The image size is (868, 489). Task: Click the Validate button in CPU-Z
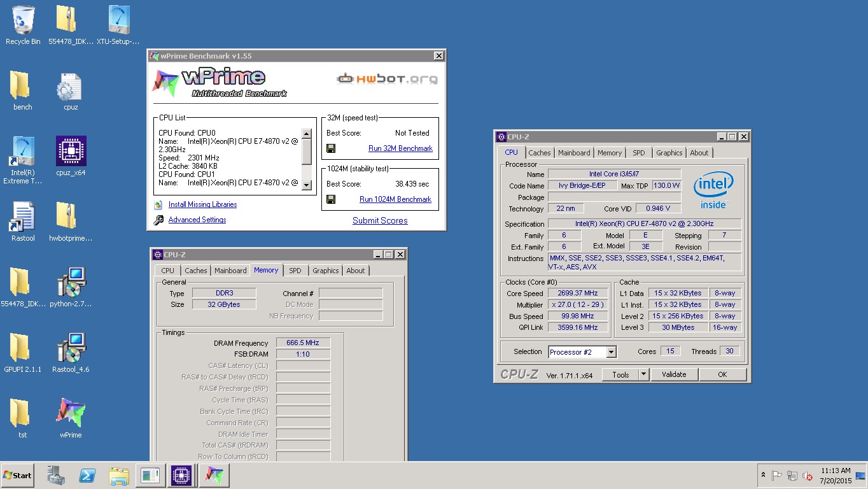674,374
